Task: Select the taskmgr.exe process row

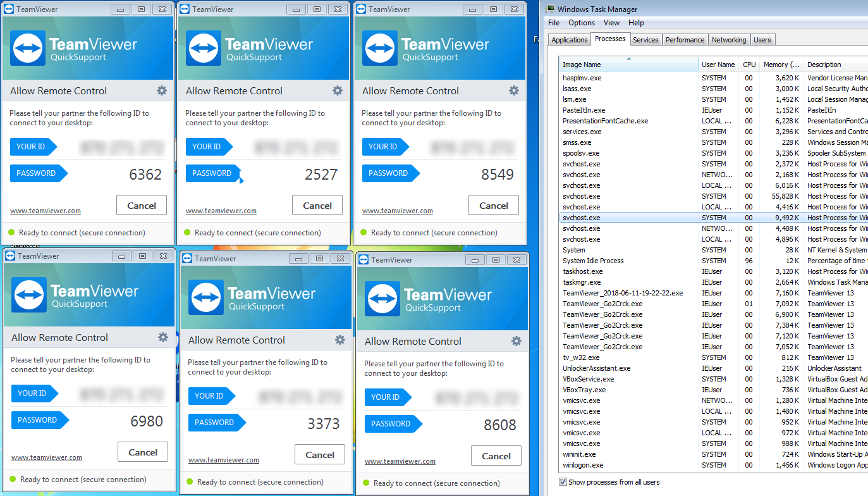Action: [714, 282]
